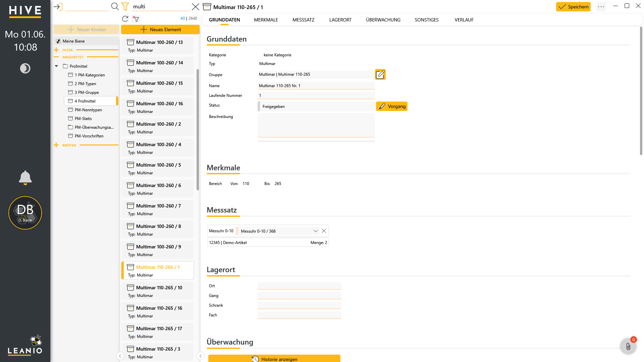Image resolution: width=644 pixels, height=362 pixels.
Task: Switch to the ÜBERWACHUNG tab
Action: [x=383, y=20]
